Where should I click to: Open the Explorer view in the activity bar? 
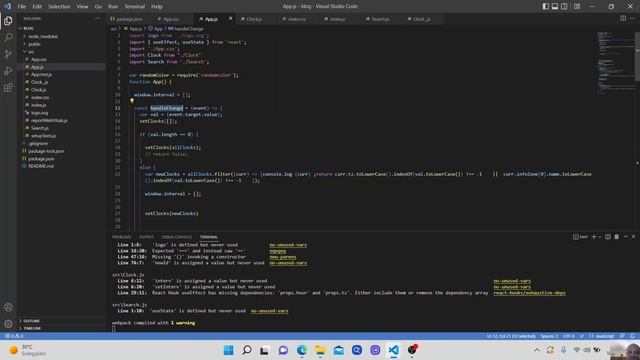[8, 21]
